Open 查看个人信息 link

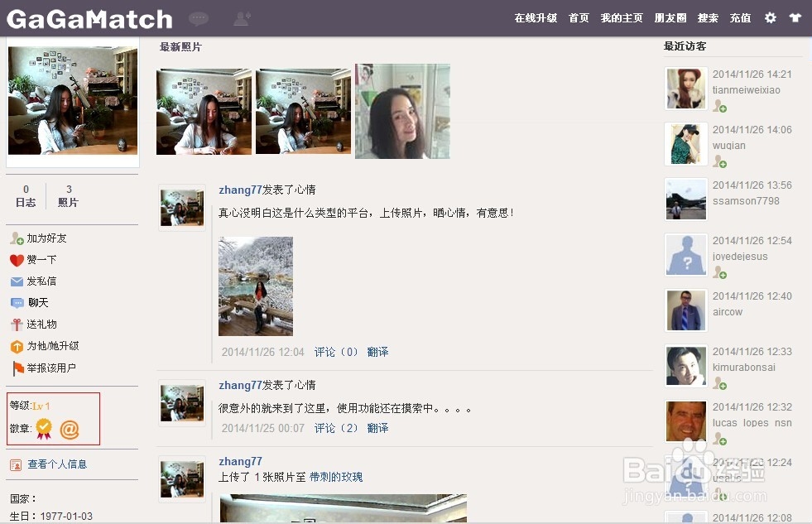57,464
